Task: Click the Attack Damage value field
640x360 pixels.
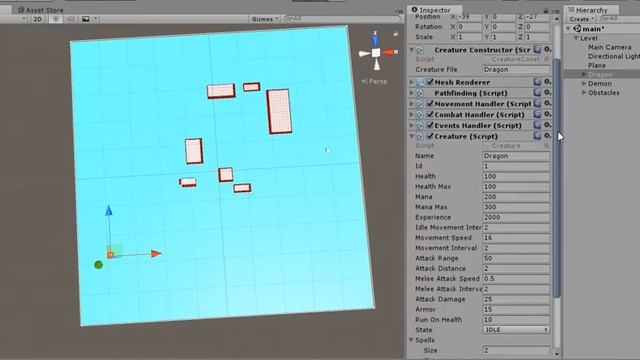Action: tap(516, 299)
